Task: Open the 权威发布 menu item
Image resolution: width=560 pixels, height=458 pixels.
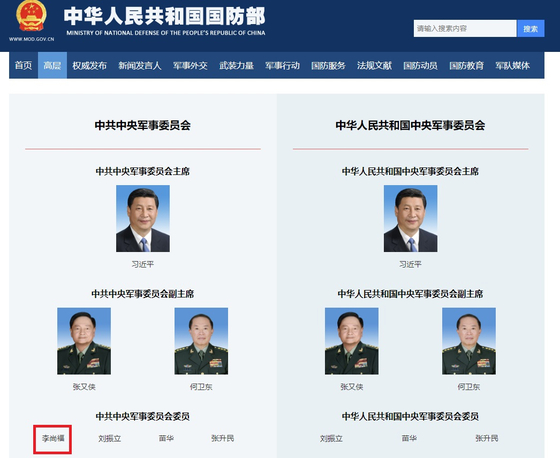Action: (x=89, y=65)
